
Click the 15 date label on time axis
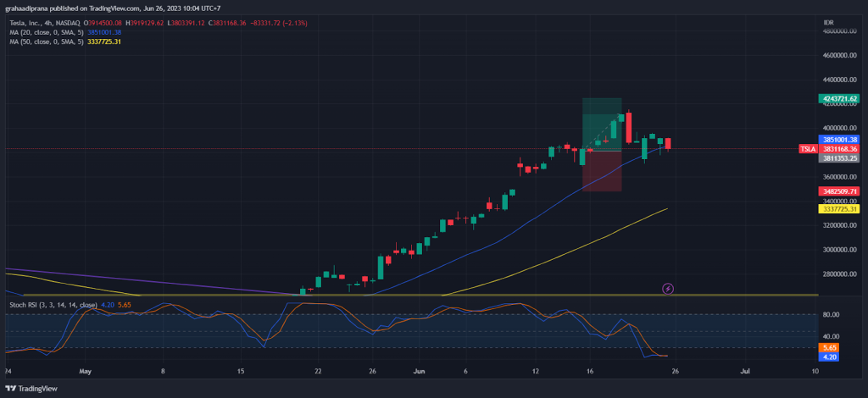[240, 371]
